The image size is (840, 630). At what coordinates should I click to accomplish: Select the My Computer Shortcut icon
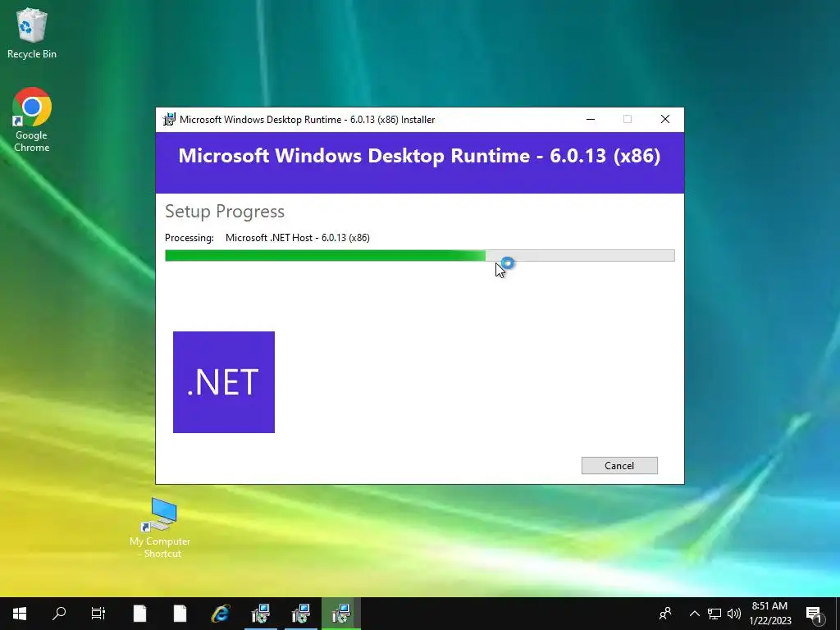coord(160,528)
